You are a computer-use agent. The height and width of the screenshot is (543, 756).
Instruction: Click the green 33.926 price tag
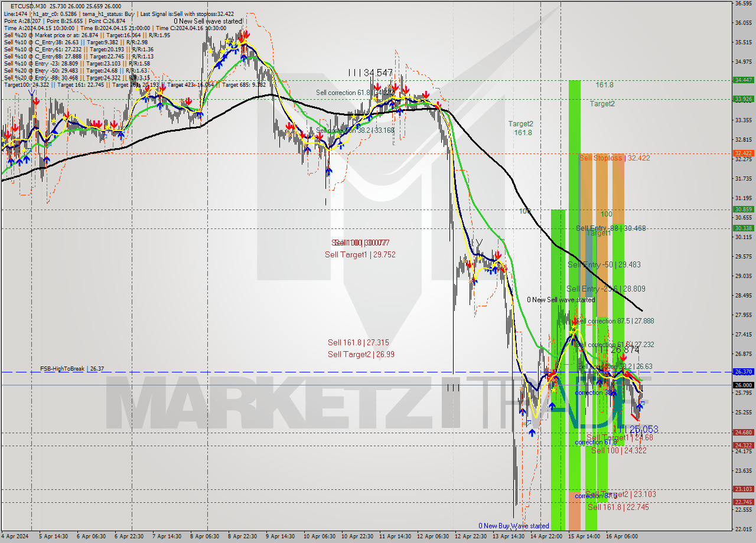point(743,99)
